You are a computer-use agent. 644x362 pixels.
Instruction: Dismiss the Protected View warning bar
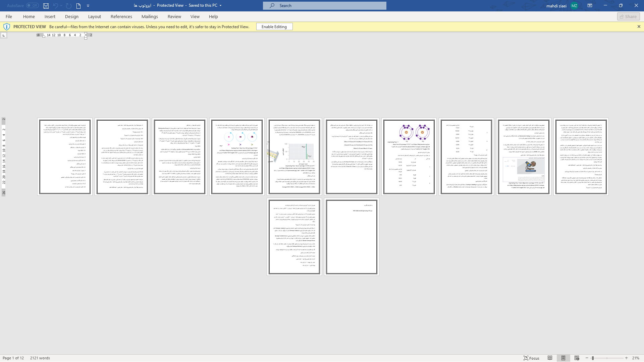click(x=639, y=26)
